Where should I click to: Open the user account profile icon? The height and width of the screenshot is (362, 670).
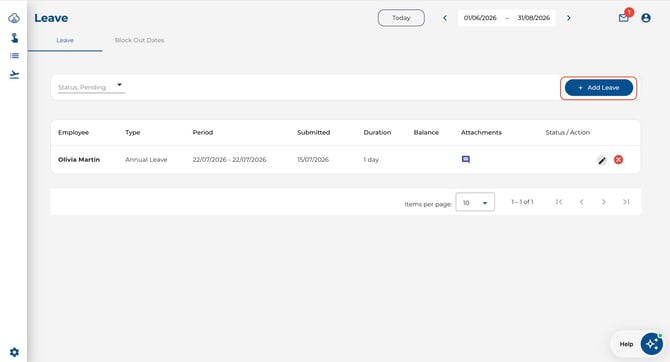point(646,18)
